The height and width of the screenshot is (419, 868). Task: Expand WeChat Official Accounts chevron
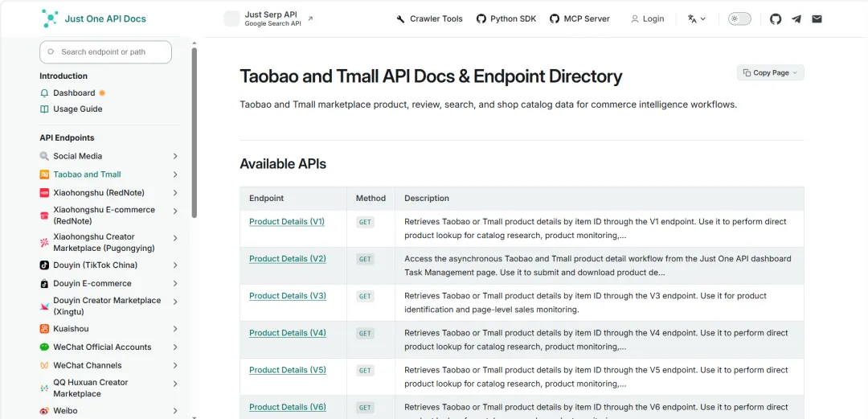pyautogui.click(x=175, y=347)
